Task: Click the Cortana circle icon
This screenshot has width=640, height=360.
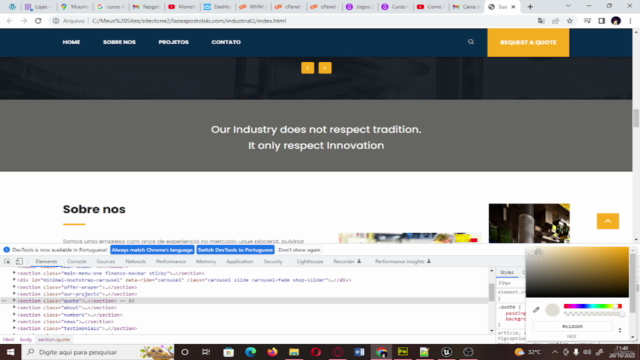Action: tap(185, 352)
